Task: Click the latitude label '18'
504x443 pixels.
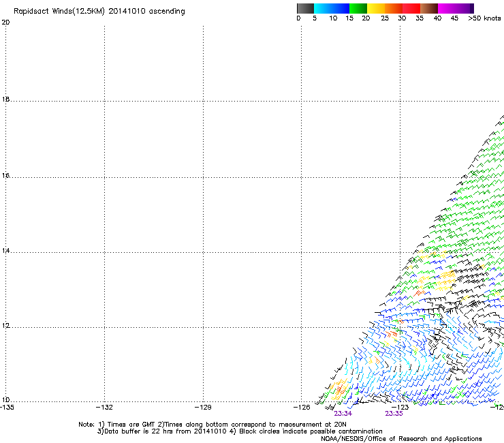Action: point(5,99)
